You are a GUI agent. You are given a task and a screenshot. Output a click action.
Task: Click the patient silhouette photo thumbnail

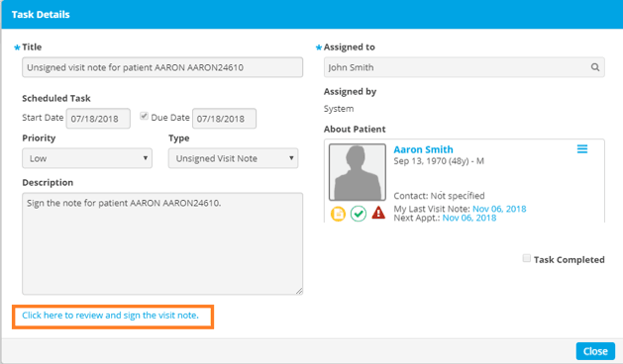point(358,172)
